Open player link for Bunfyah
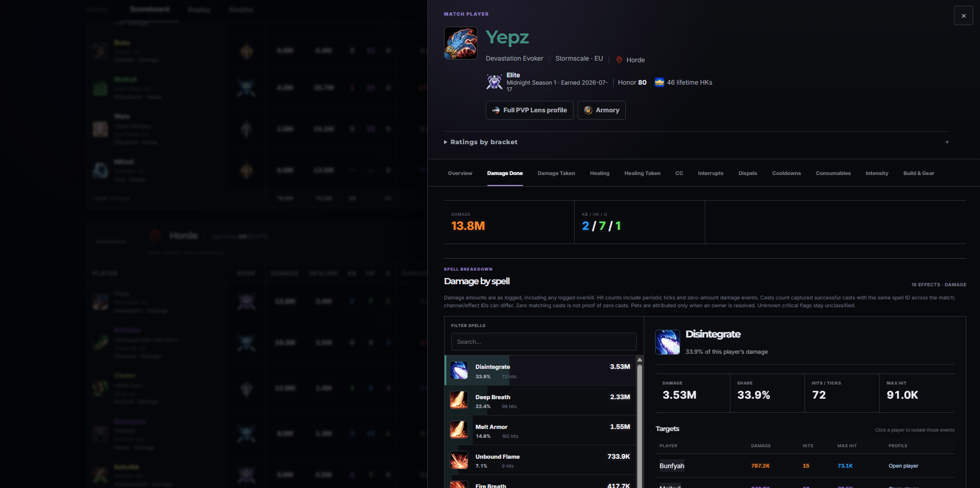Image resolution: width=980 pixels, height=488 pixels. pyautogui.click(x=903, y=466)
